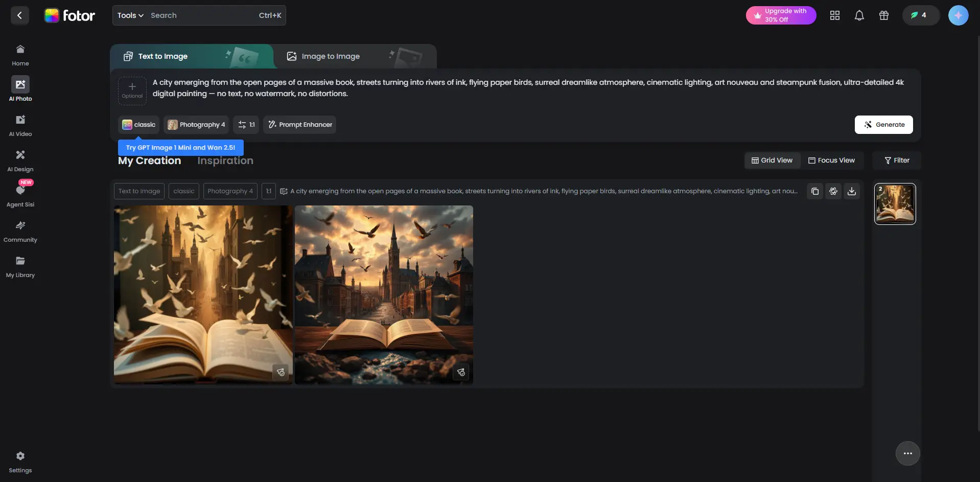
Task: Switch to Grid View
Action: 772,160
